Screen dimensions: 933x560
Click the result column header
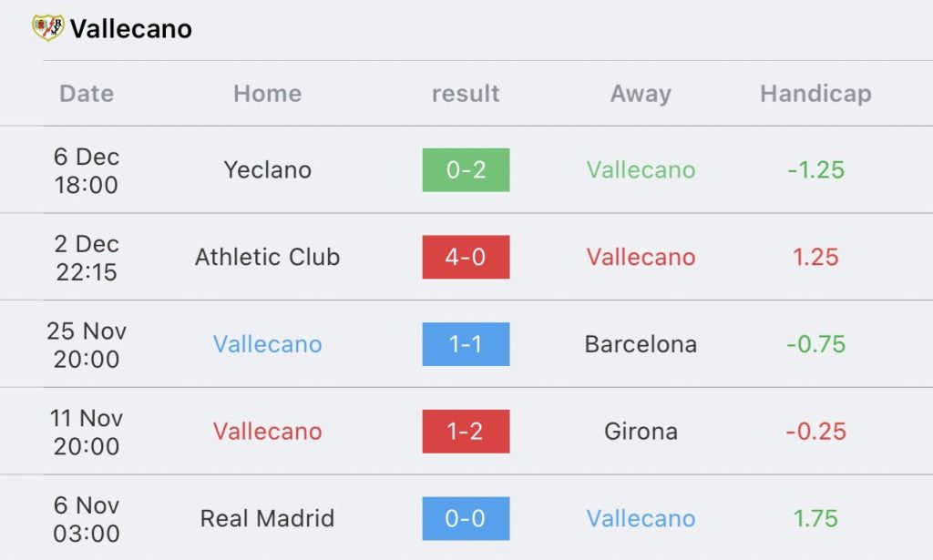click(x=466, y=93)
